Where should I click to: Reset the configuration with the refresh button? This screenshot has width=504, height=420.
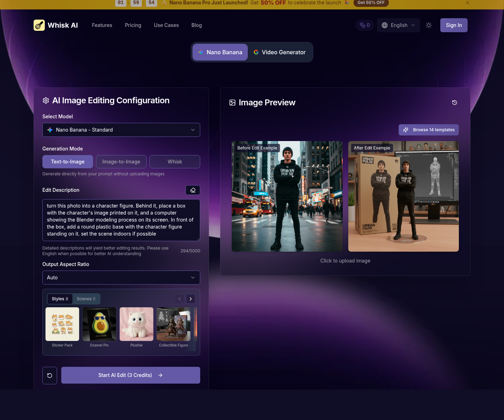coord(50,376)
